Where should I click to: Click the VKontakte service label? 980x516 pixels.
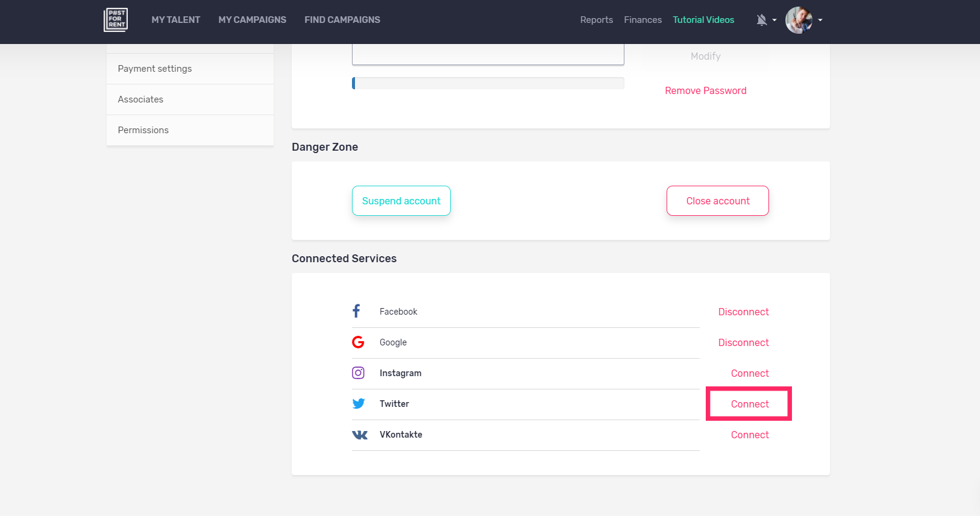(401, 435)
